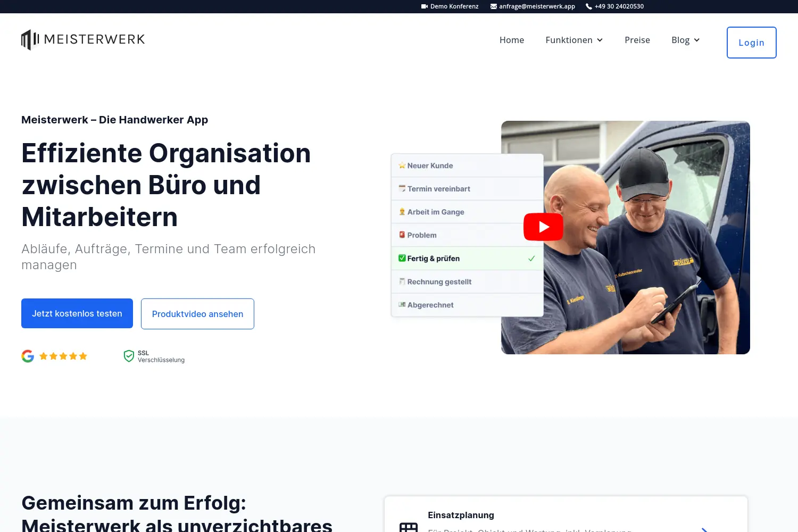Click the star icon beside Neuer Kunde
This screenshot has width=798, height=532.
click(402, 165)
